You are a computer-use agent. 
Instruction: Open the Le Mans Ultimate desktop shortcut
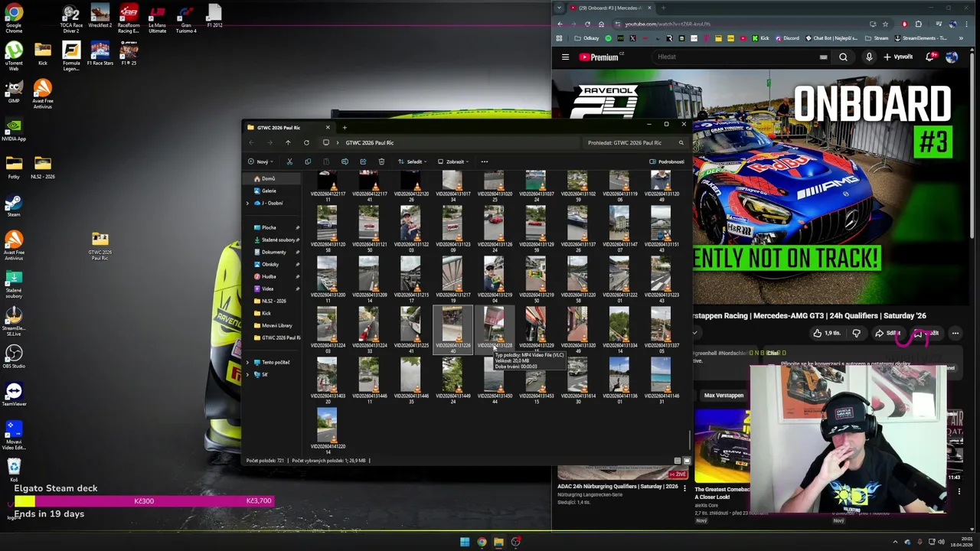point(157,18)
